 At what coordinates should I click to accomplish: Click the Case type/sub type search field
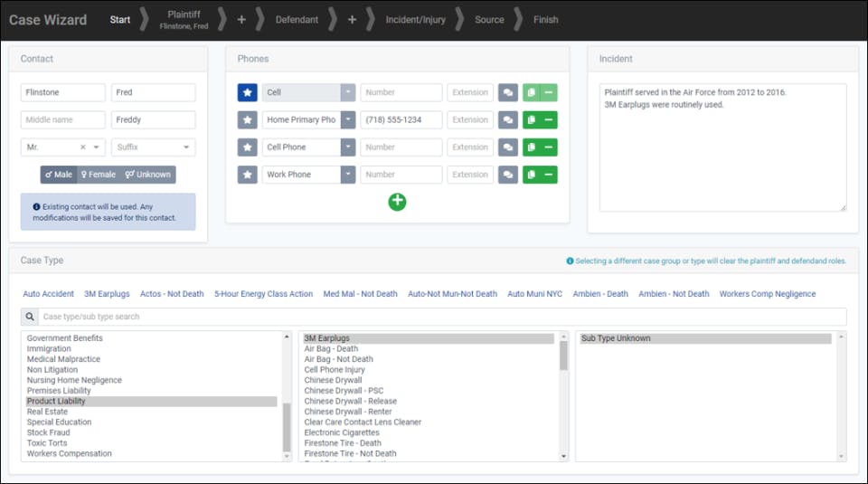(x=442, y=317)
